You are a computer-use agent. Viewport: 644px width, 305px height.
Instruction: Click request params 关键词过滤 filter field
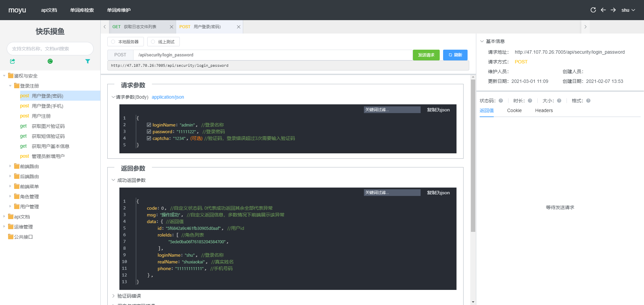click(392, 110)
